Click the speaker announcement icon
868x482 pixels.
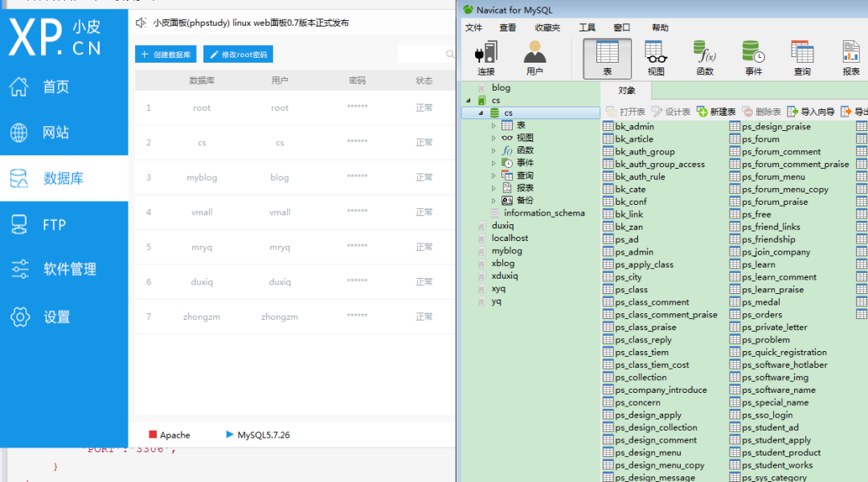click(x=141, y=22)
